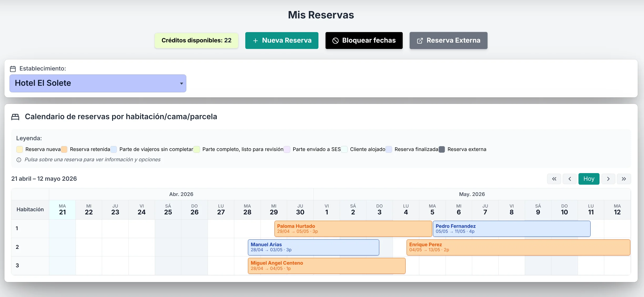The image size is (644, 297).
Task: Click the Abr. 2026 month header
Action: coord(181,194)
